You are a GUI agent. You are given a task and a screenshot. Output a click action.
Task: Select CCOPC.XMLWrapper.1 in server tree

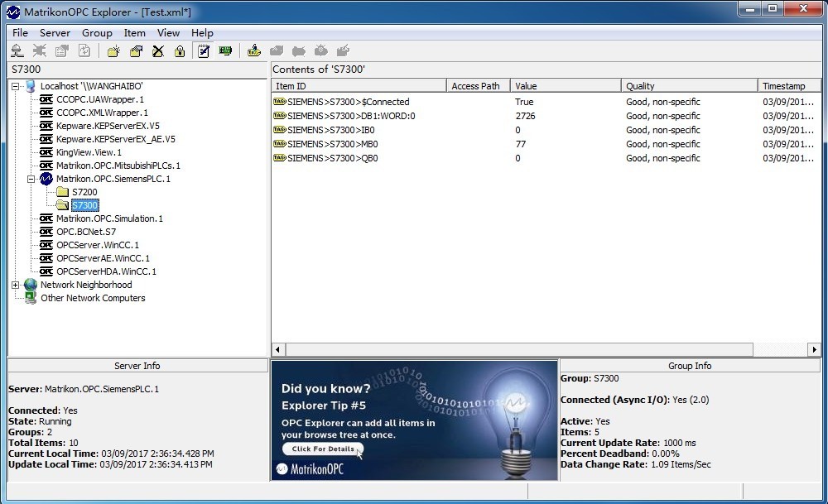pos(102,113)
